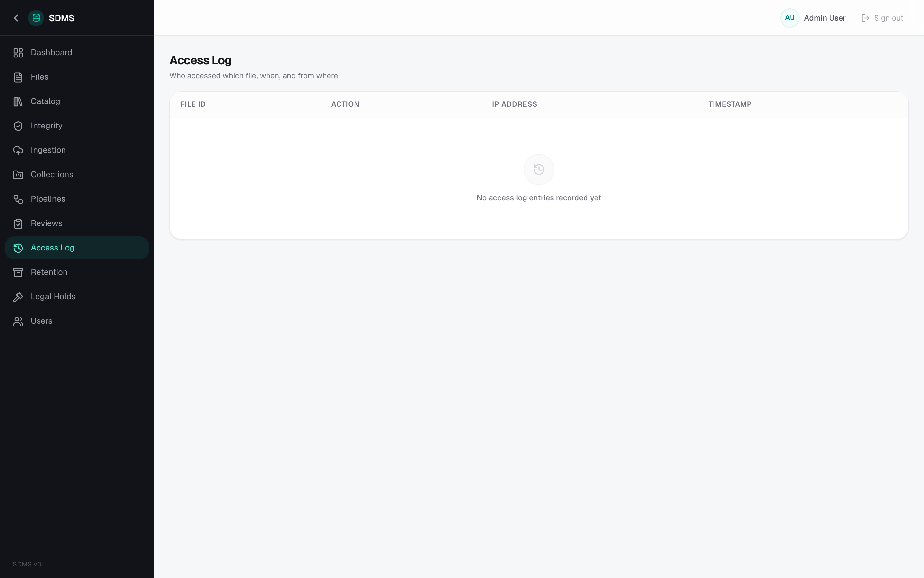Click the FILE ID column header
Viewport: 924px width, 578px height.
pos(193,104)
